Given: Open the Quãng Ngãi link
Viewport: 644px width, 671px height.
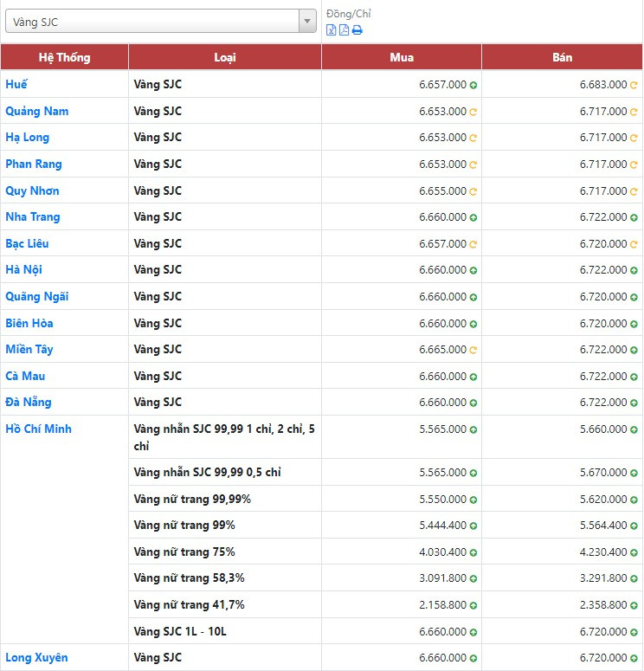Looking at the screenshot, I should 37,297.
